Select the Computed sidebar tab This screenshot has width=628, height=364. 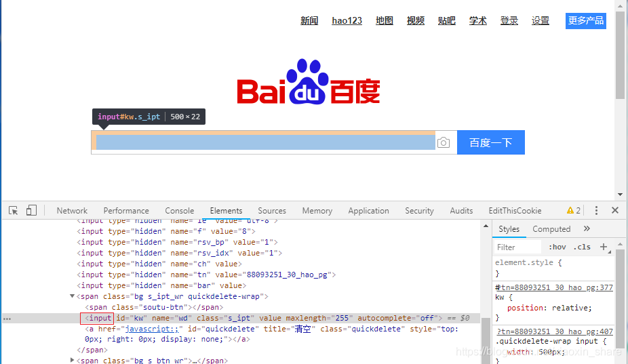point(551,229)
